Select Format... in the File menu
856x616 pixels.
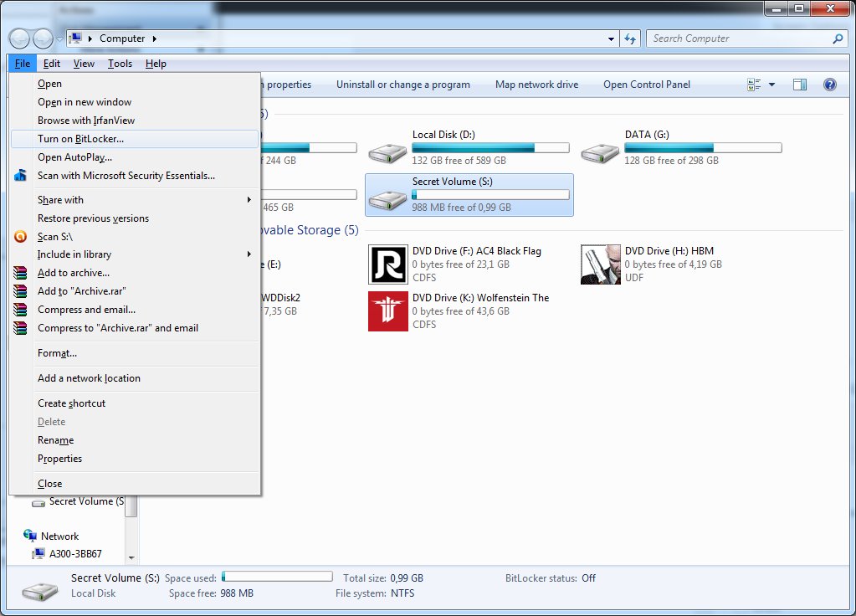[57, 353]
